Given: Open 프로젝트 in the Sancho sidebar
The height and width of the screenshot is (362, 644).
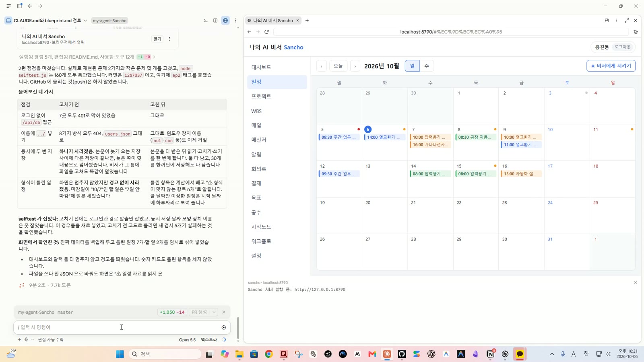Looking at the screenshot, I should (x=277, y=97).
